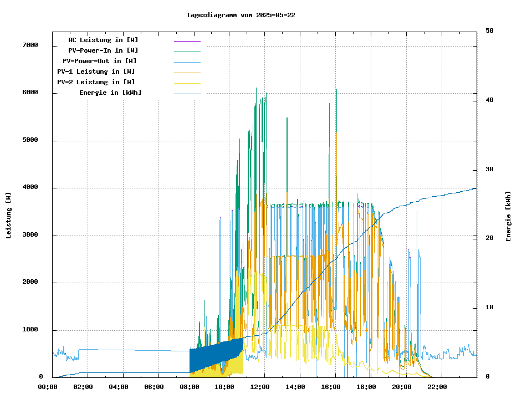Click the magenta AC Leistung legend line sample

(x=187, y=40)
